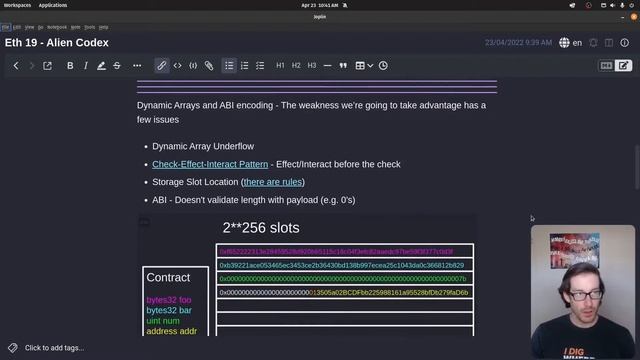The width and height of the screenshot is (640, 360).
Task: Click the 'Dynamic Array Underflow' bullet text
Action: pyautogui.click(x=203, y=146)
